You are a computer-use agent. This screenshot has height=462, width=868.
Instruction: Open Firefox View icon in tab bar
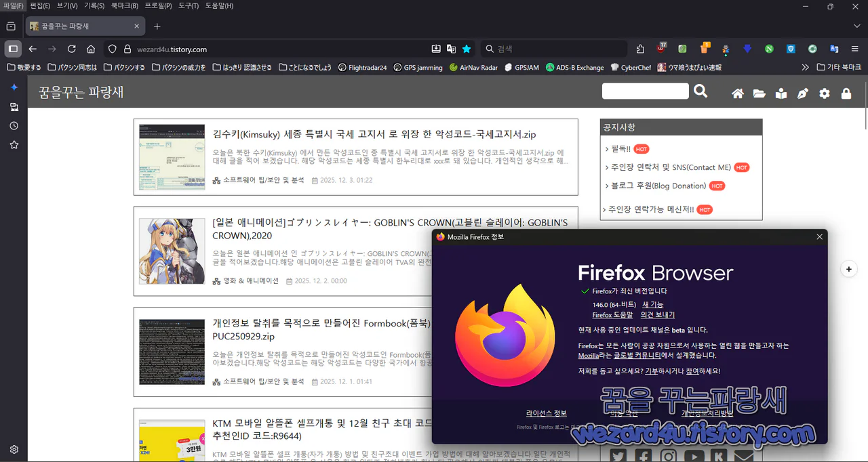tap(11, 26)
